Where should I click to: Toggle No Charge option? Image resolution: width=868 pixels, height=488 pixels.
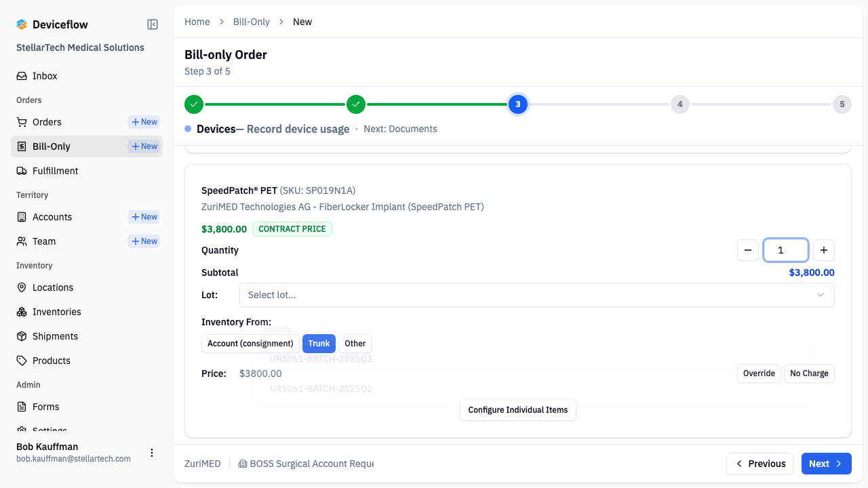click(809, 373)
